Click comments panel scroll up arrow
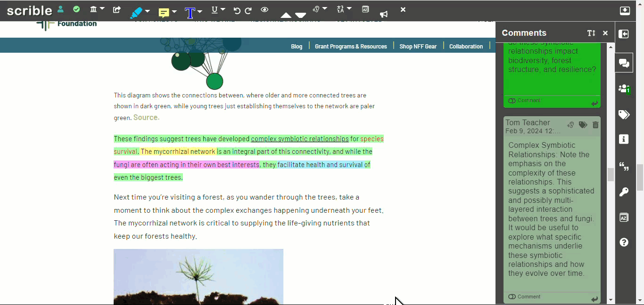 pos(611,47)
